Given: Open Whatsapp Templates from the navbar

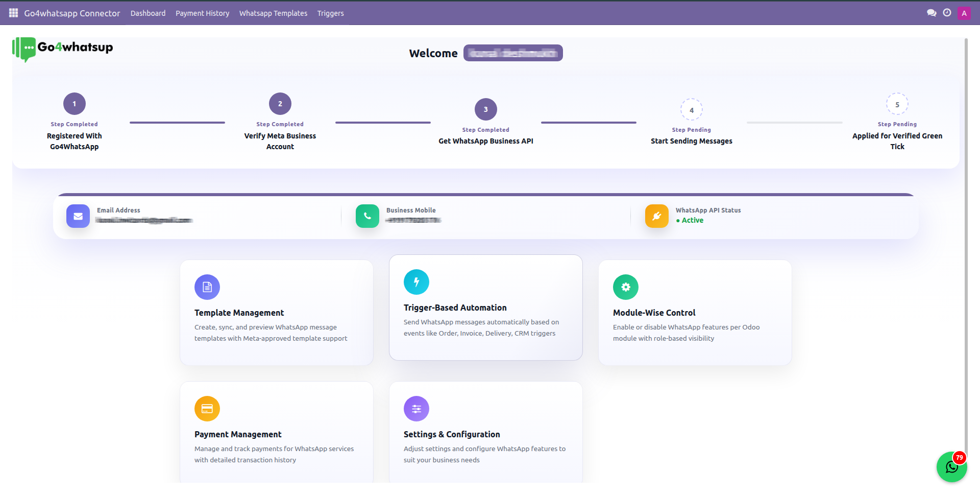Looking at the screenshot, I should click(x=273, y=13).
